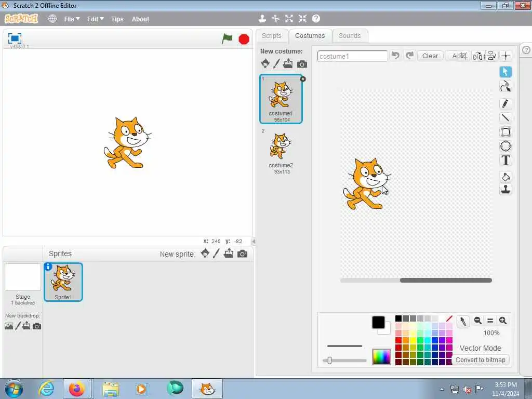Create new sprite from camera
Screen dimensions: 532x399
click(242, 254)
